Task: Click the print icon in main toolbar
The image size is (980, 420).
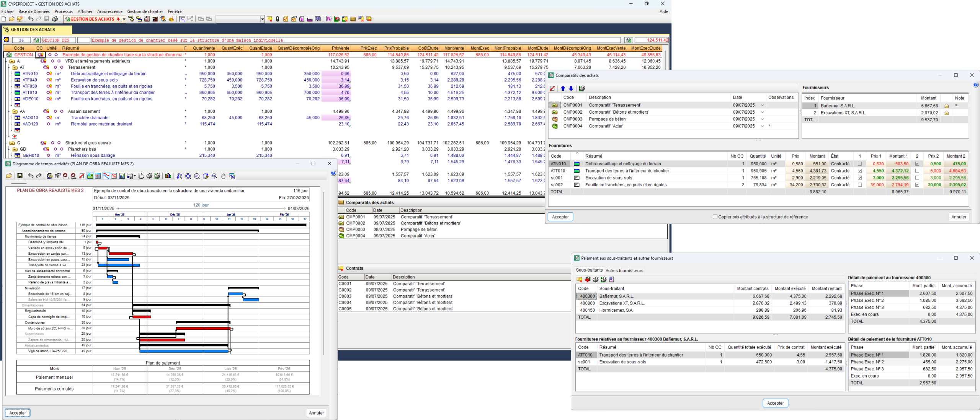Action: click(55, 19)
